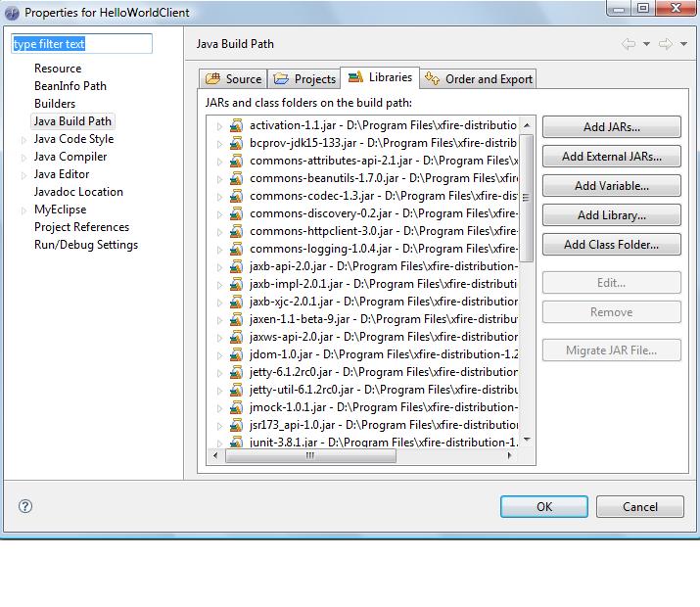Image resolution: width=700 pixels, height=607 pixels.
Task: Go back with the left navigation arrow
Action: coord(629,44)
